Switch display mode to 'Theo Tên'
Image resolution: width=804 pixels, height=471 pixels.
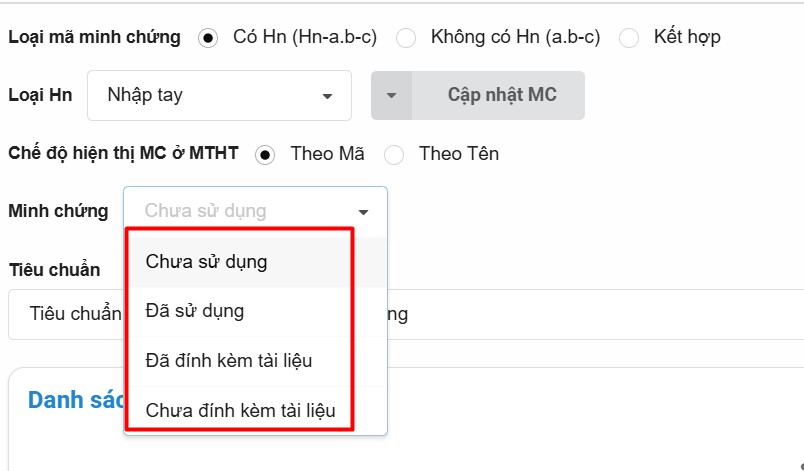point(394,155)
